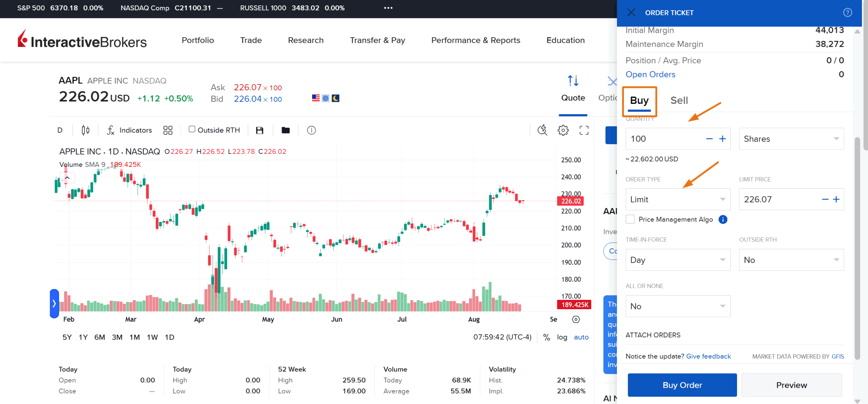This screenshot has height=404, width=868.
Task: Click the order ticket vertical scrollbar
Action: coord(857,249)
